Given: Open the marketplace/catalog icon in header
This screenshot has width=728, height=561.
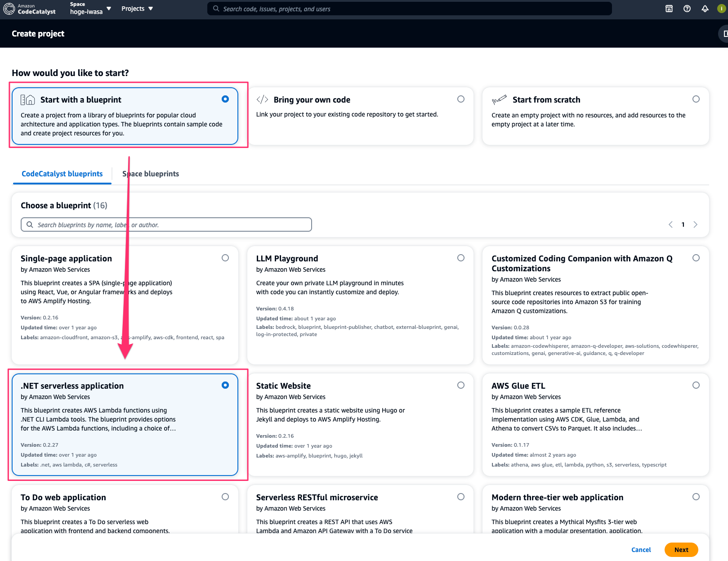Looking at the screenshot, I should [x=669, y=9].
